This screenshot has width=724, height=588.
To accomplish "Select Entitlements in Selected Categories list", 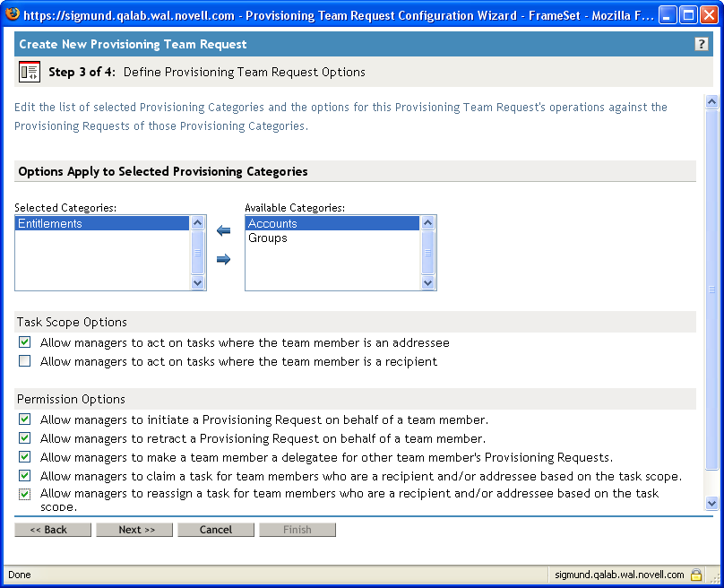I will tap(102, 223).
